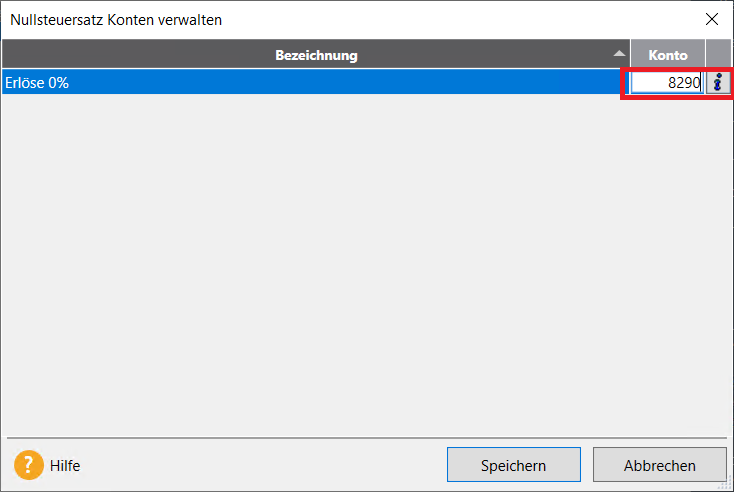Save changes with the Speichern button
The width and height of the screenshot is (734, 492).
[x=514, y=465]
